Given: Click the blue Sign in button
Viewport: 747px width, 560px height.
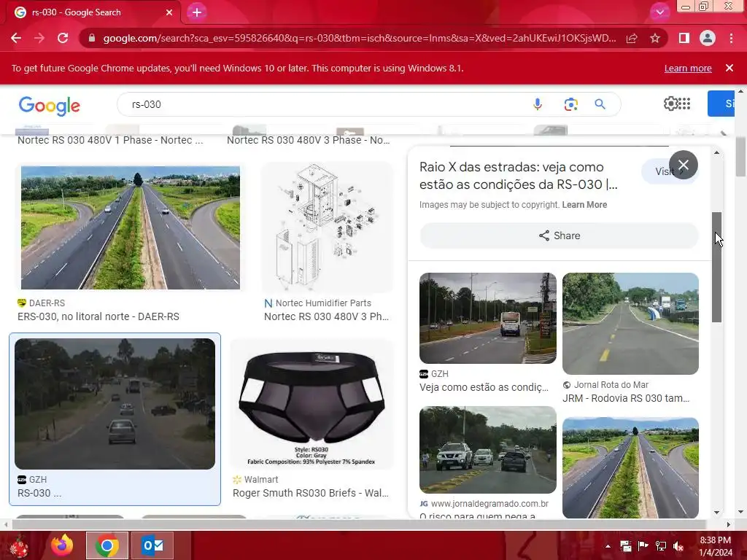Looking at the screenshot, I should pos(721,104).
